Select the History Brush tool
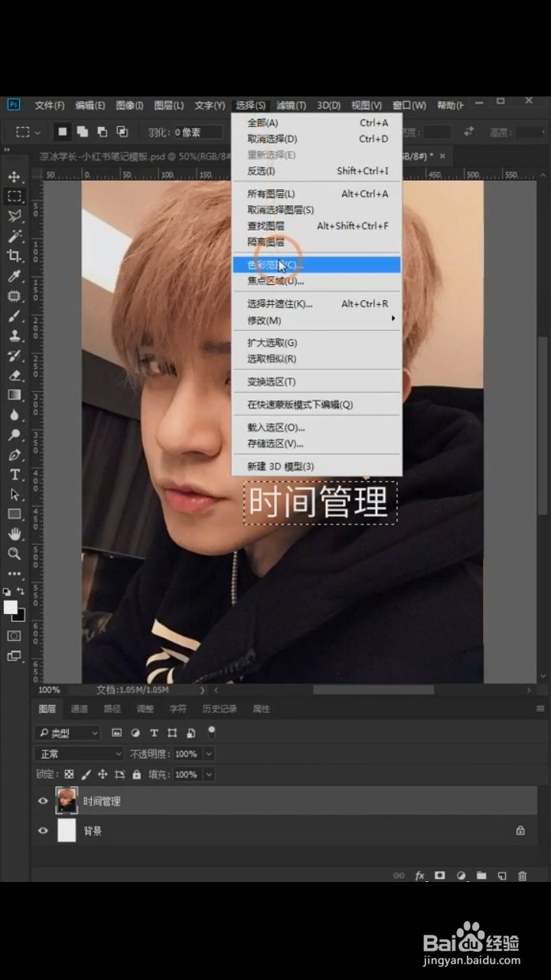Image resolution: width=551 pixels, height=980 pixels. (15, 355)
